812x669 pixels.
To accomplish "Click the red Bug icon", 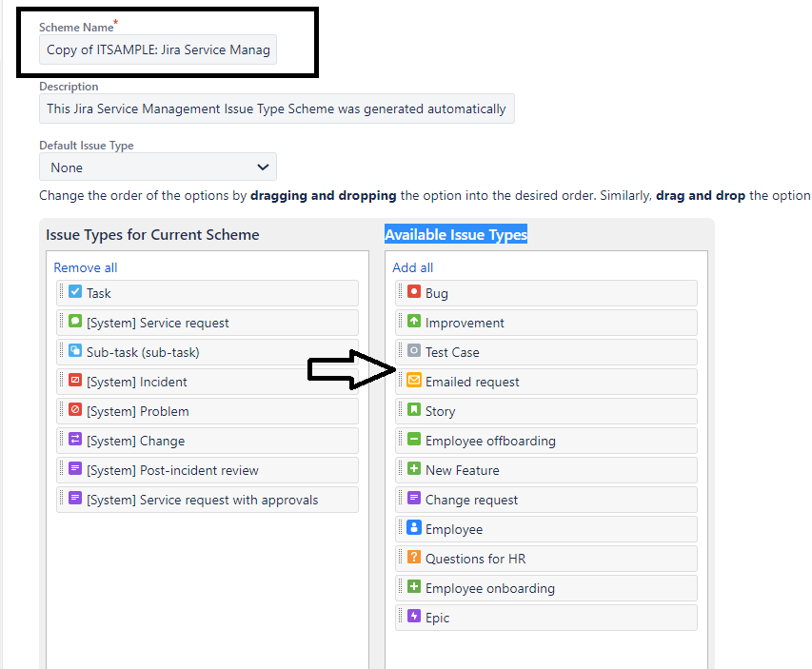I will pos(414,291).
